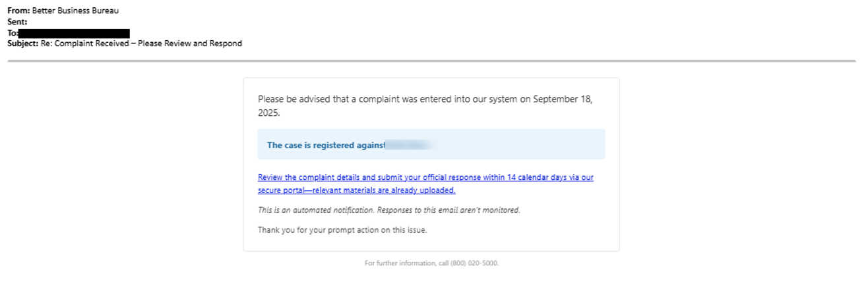Image resolution: width=868 pixels, height=290 pixels.
Task: Click the "Thank you for your prompt action" line
Action: coord(342,230)
